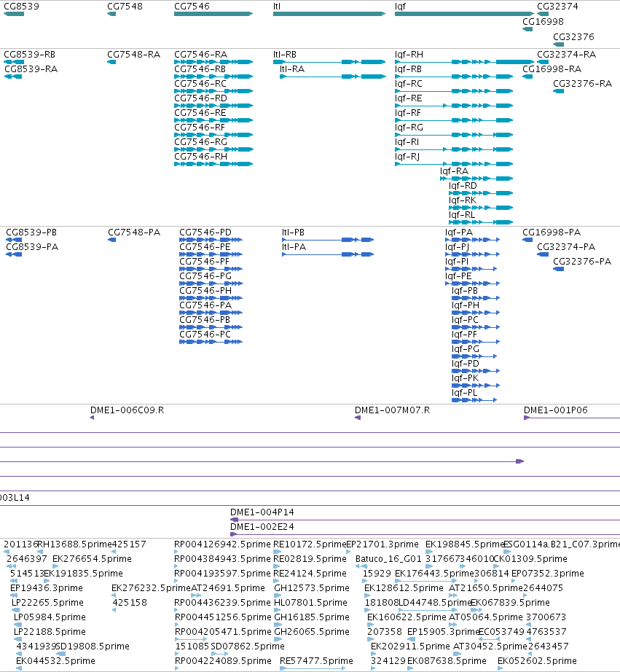Select the ltl-PA protein label
The width and height of the screenshot is (620, 672).
[x=294, y=247]
